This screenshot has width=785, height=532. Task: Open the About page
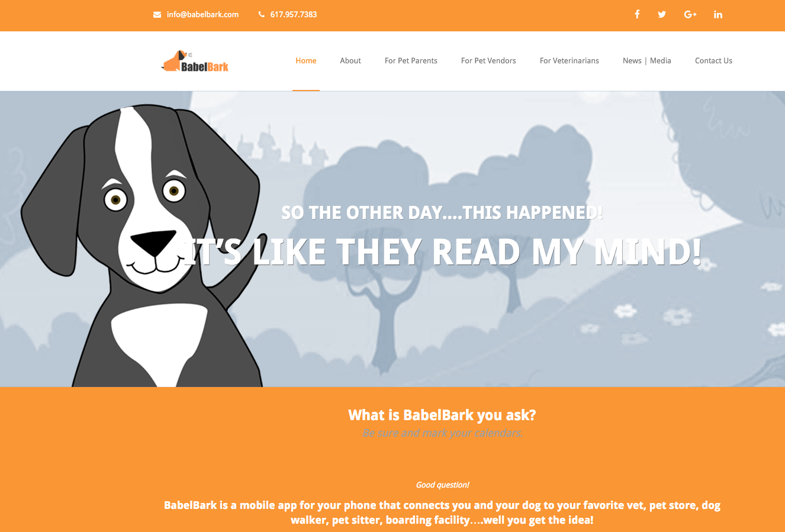[x=350, y=60]
